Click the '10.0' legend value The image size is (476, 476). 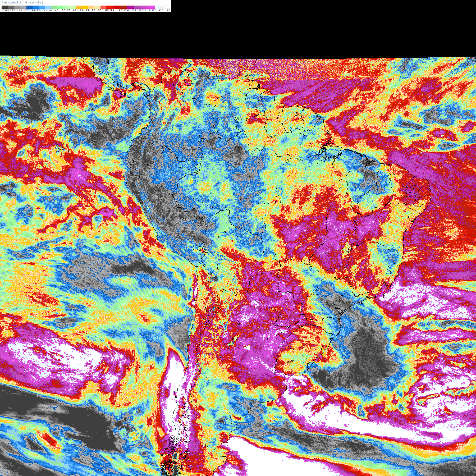[x=126, y=10]
